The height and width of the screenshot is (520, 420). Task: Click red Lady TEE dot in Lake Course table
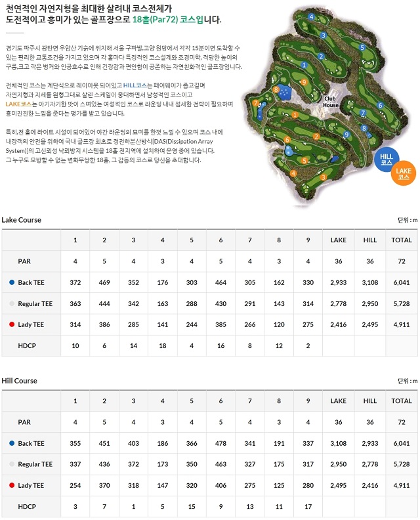tap(12, 324)
